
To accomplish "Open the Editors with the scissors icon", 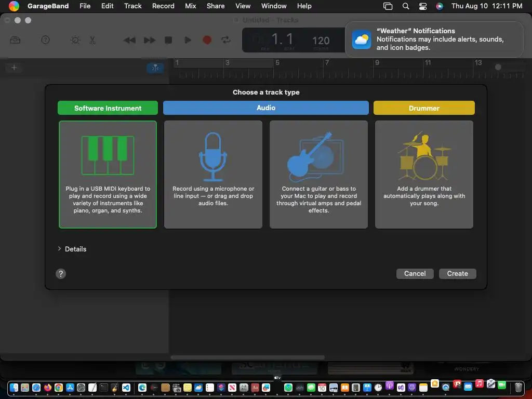I will [92, 40].
